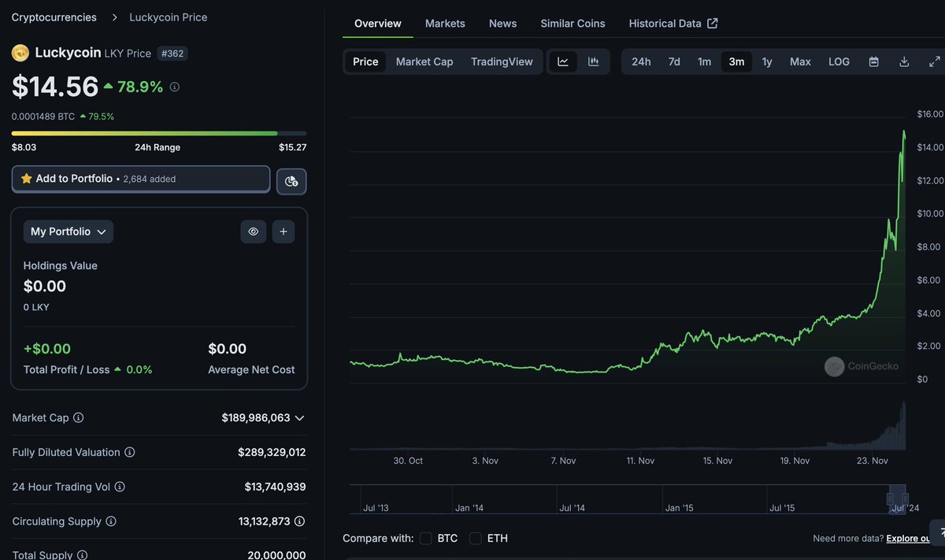
Task: Click the right handle of timeline navigator
Action: (x=906, y=499)
